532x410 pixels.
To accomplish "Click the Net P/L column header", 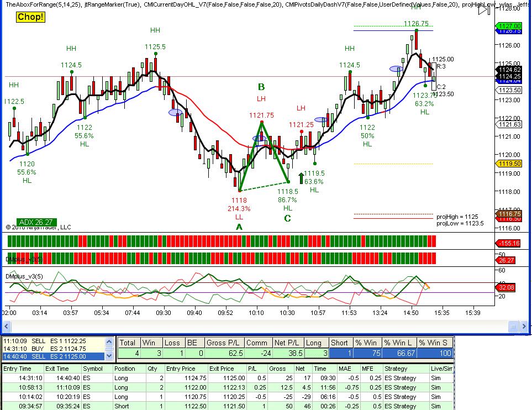I will click(x=288, y=343).
